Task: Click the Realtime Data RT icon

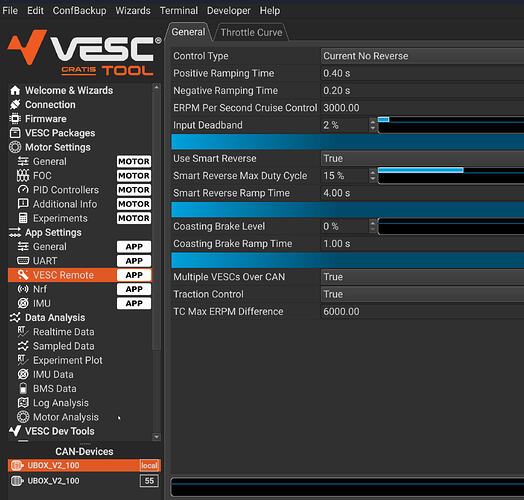Action: pyautogui.click(x=22, y=332)
